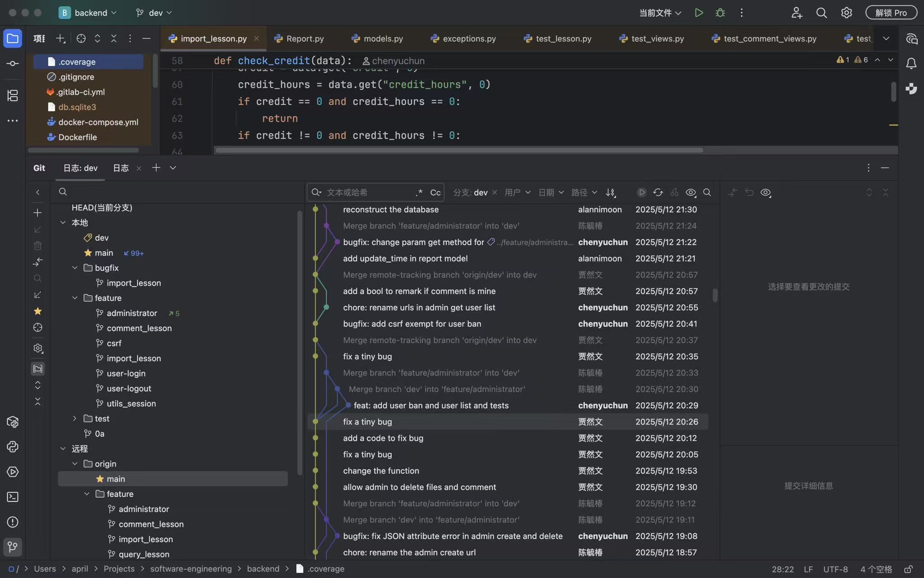
Task: Open the Python Console icon
Action: point(13,447)
